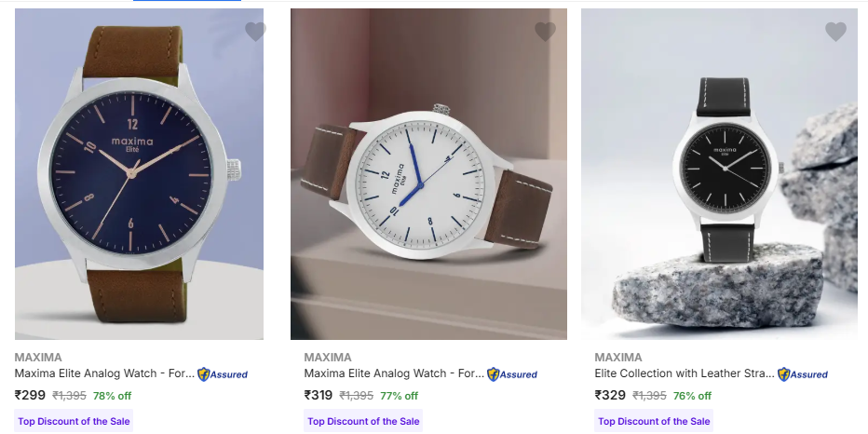Add black dial watch to wishlist heart
Screen dimensions: 868x434
[x=836, y=32]
